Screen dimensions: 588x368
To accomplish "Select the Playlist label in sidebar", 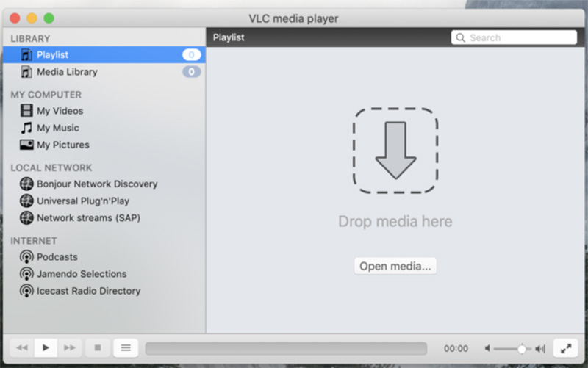I will point(52,55).
